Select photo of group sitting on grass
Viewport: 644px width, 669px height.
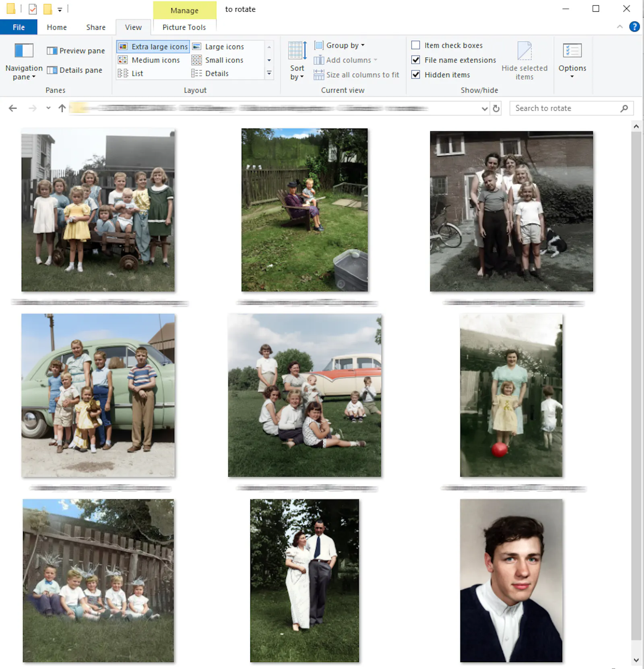pyautogui.click(x=304, y=395)
